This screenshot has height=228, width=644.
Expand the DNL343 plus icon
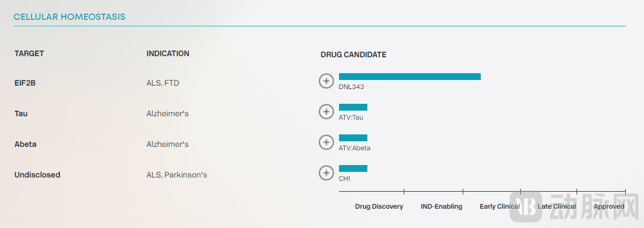click(326, 81)
